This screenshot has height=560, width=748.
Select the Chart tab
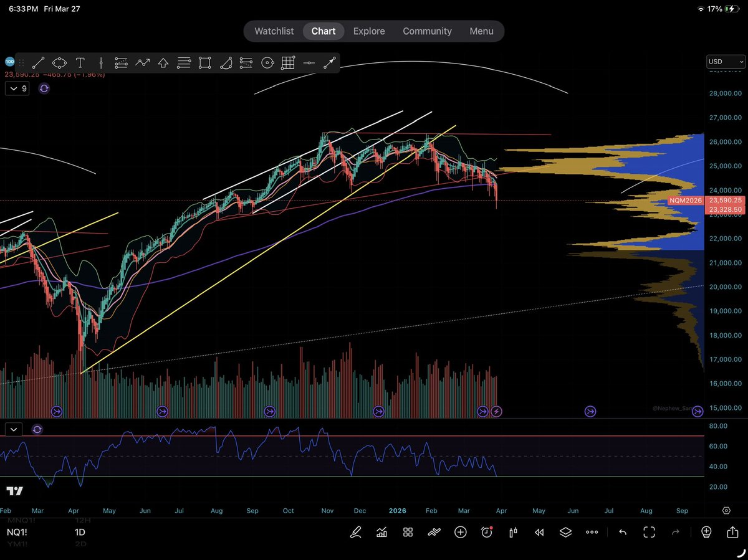[x=324, y=31]
